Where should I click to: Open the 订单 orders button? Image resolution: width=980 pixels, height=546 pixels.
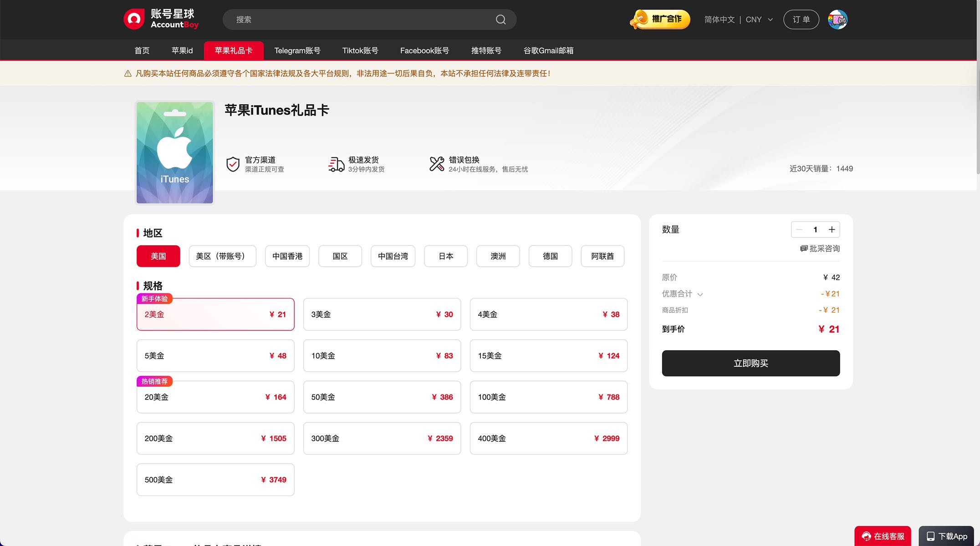point(801,20)
